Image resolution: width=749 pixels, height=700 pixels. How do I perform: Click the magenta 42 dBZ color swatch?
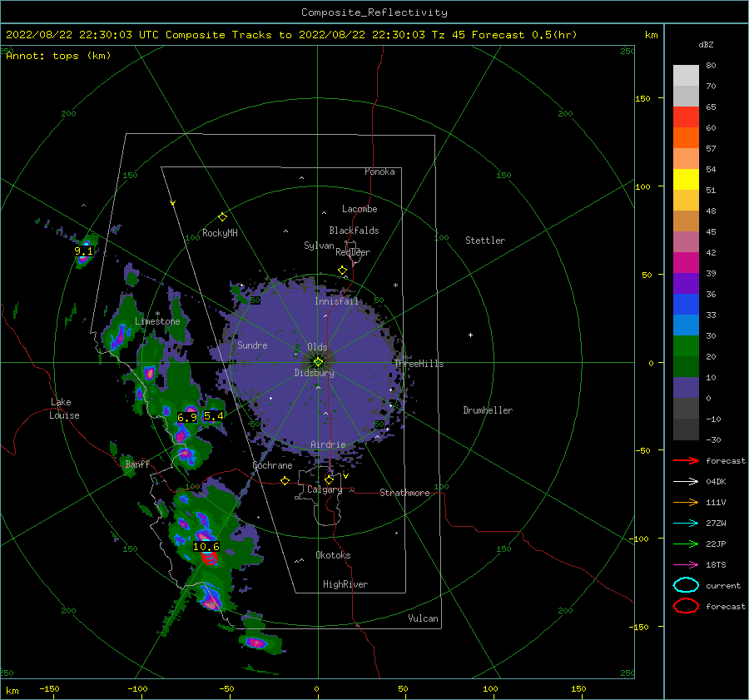pyautogui.click(x=686, y=263)
